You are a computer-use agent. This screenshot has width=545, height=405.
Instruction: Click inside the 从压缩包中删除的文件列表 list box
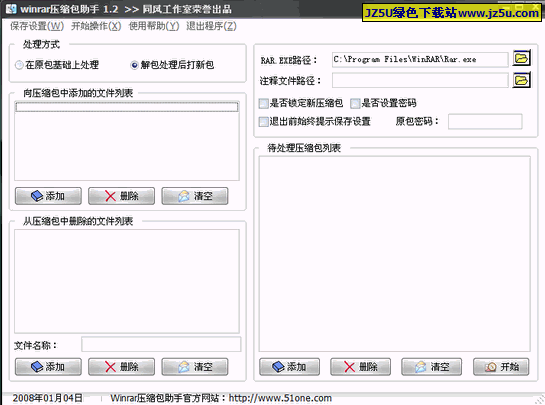(x=127, y=281)
